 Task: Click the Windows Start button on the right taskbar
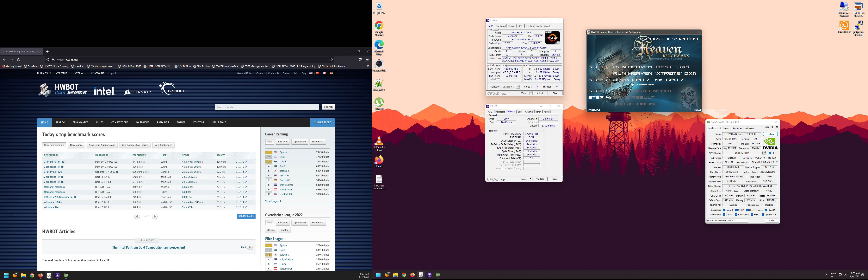pos(378,275)
